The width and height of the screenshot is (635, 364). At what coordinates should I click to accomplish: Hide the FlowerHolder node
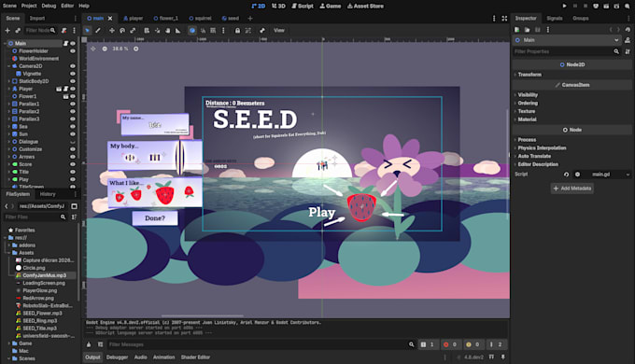pyautogui.click(x=73, y=51)
